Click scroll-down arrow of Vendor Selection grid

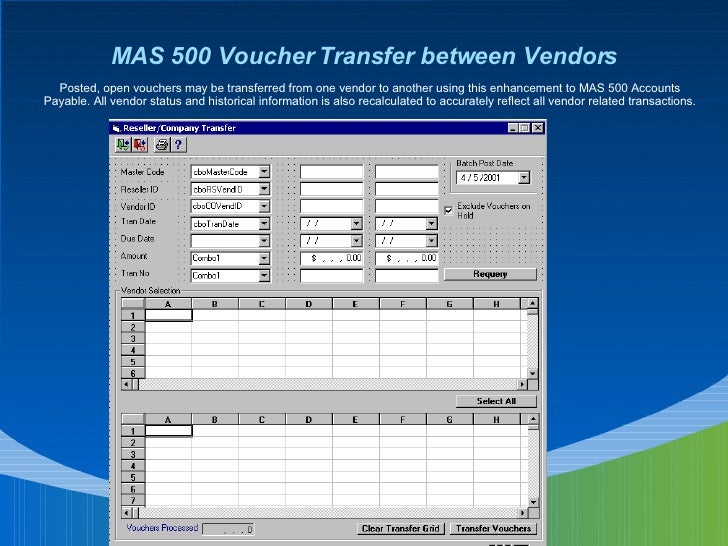(533, 373)
